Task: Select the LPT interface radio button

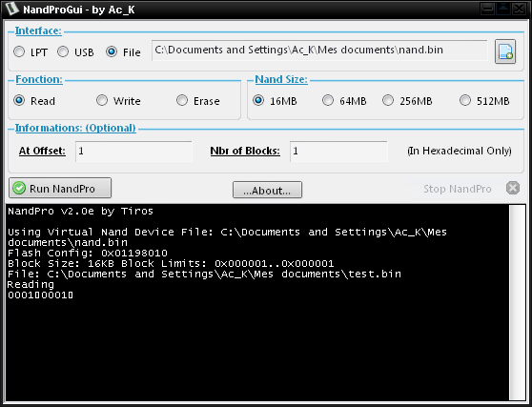Action: (19, 51)
